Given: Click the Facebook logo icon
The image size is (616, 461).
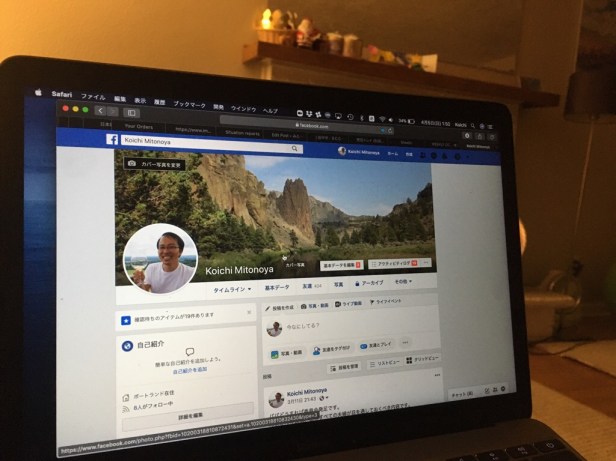Looking at the screenshot, I should pyautogui.click(x=113, y=143).
